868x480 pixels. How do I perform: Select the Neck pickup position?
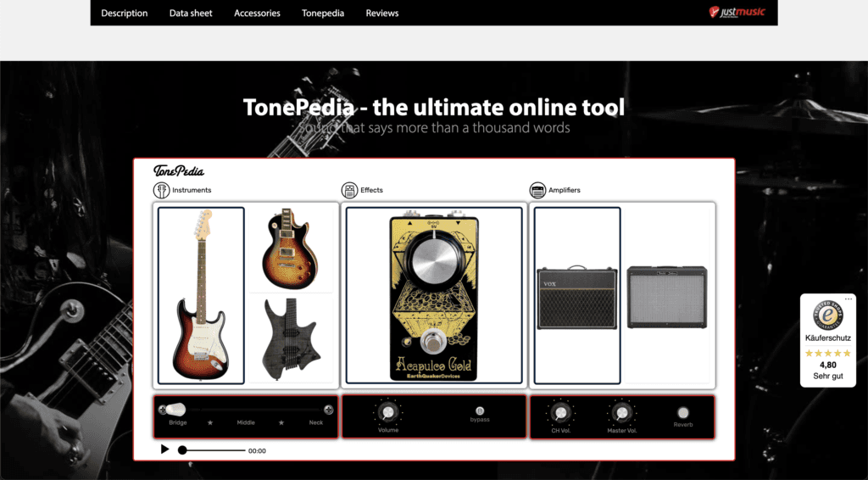(328, 410)
